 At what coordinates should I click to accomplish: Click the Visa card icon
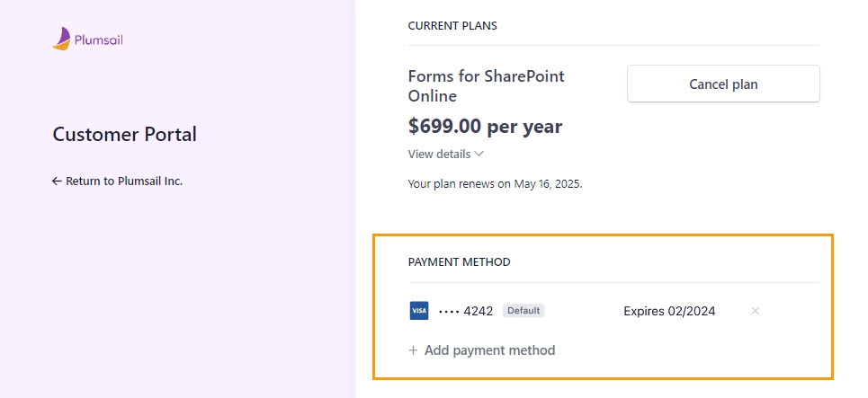coord(419,311)
